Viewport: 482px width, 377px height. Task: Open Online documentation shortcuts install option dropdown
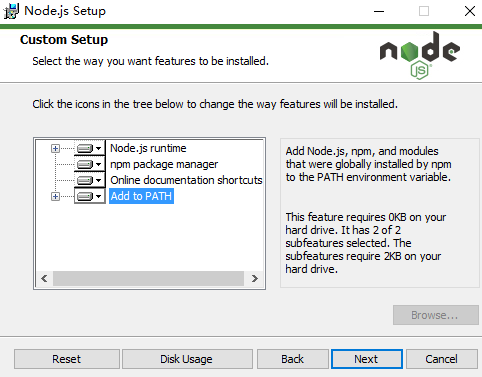pyautogui.click(x=89, y=180)
